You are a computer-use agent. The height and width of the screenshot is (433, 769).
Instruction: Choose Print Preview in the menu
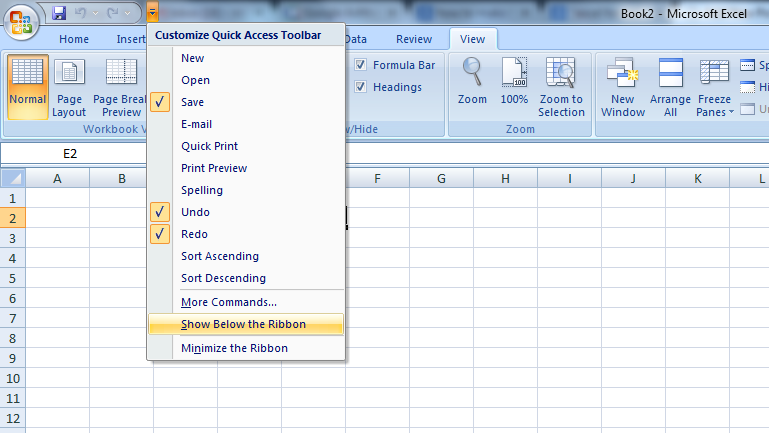pyautogui.click(x=246, y=168)
